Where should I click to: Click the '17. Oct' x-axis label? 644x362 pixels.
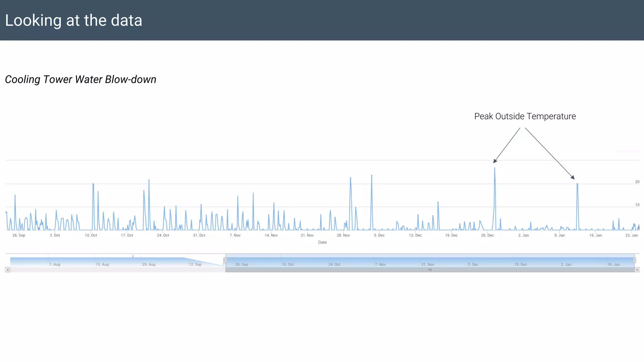(x=127, y=235)
